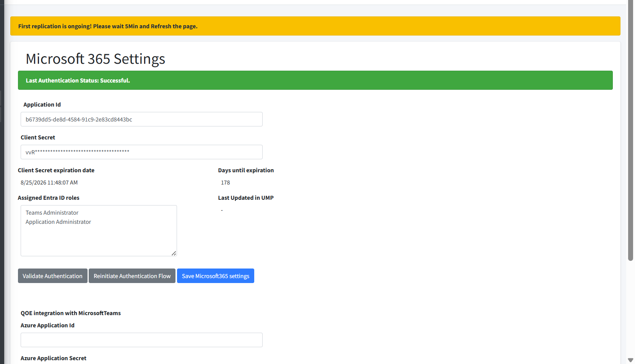Click the scrollbar down arrow
Image resolution: width=635 pixels, height=364 pixels.
630,360
